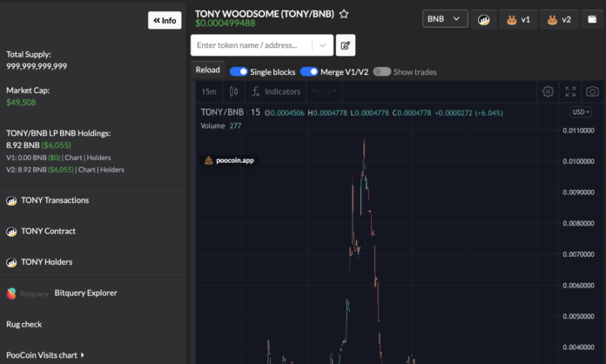Screen dimensions: 606x364
Task: Expand PooCoin Visits chart section
Action: pos(44,354)
